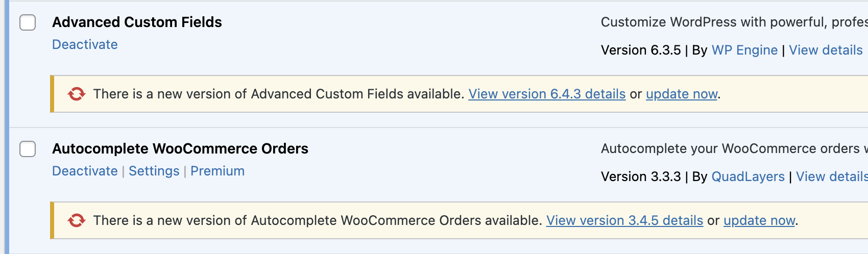This screenshot has height=254, width=868.
Task: Open Settings for Autocomplete WooCommerce Orders
Action: click(154, 171)
